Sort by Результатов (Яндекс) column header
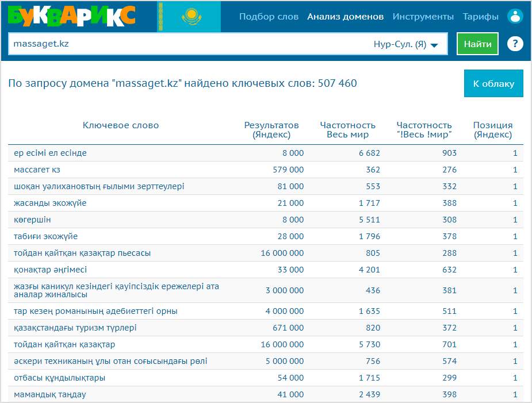This screenshot has height=403, width=532. [x=271, y=130]
